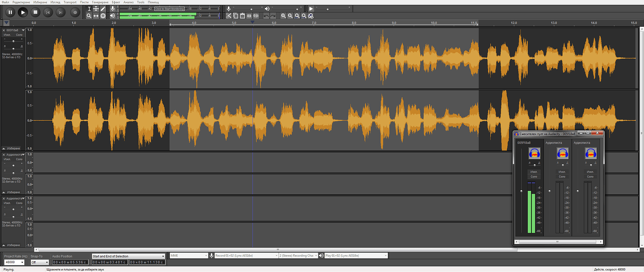Undo using the curved arrow icon
This screenshot has width=644, height=272.
pyautogui.click(x=266, y=15)
